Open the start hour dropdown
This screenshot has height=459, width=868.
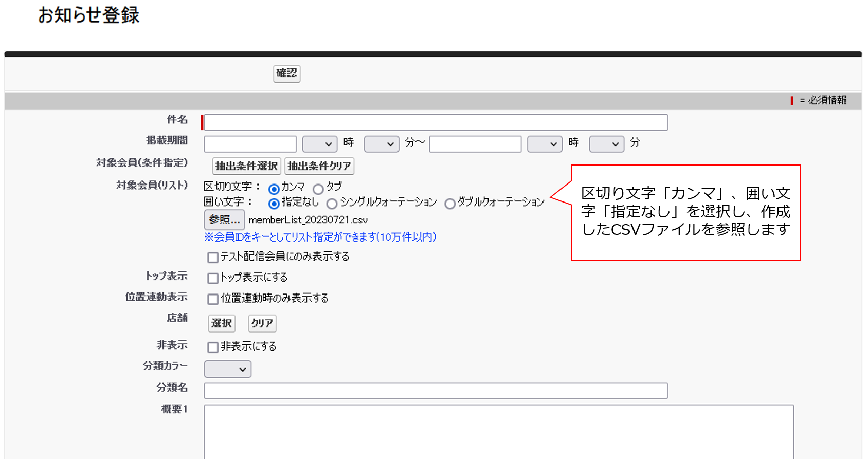(319, 144)
